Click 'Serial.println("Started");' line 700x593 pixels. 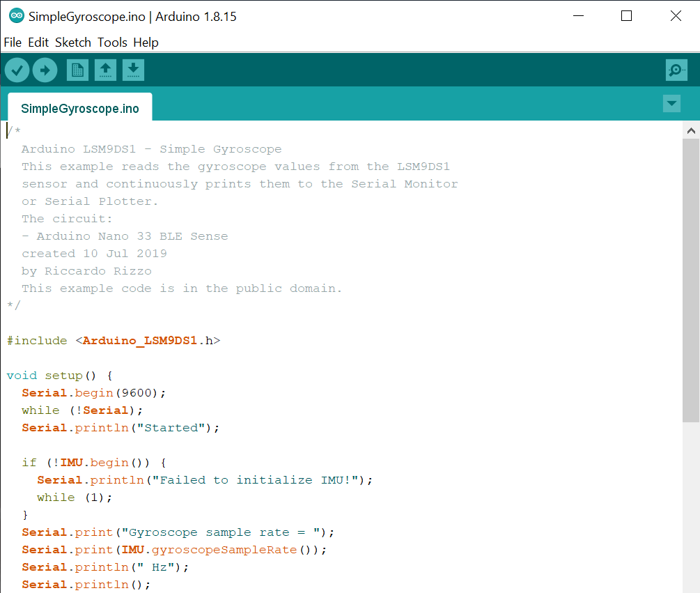pos(120,428)
